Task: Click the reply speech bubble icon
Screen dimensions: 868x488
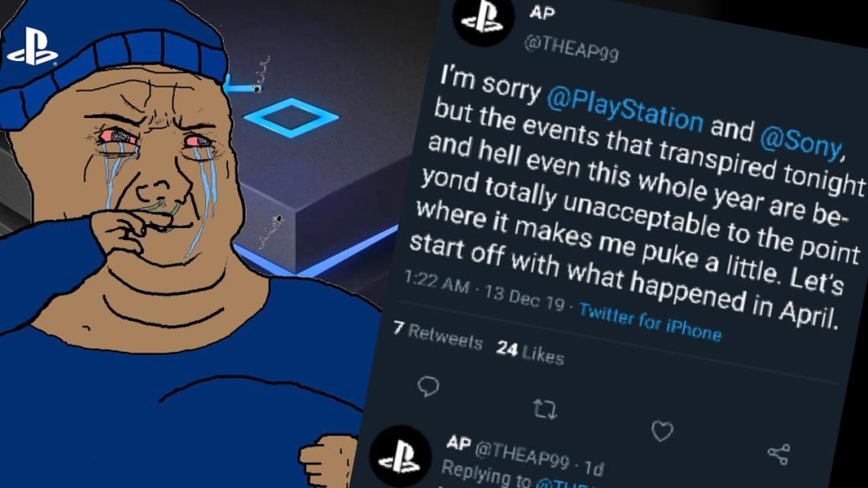Action: tap(428, 386)
